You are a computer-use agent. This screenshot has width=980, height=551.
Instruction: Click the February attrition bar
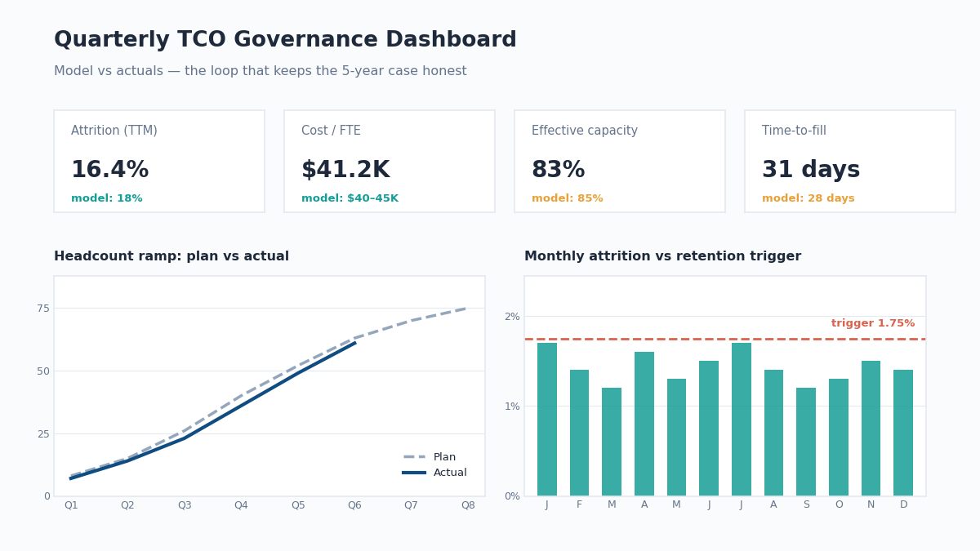point(579,433)
